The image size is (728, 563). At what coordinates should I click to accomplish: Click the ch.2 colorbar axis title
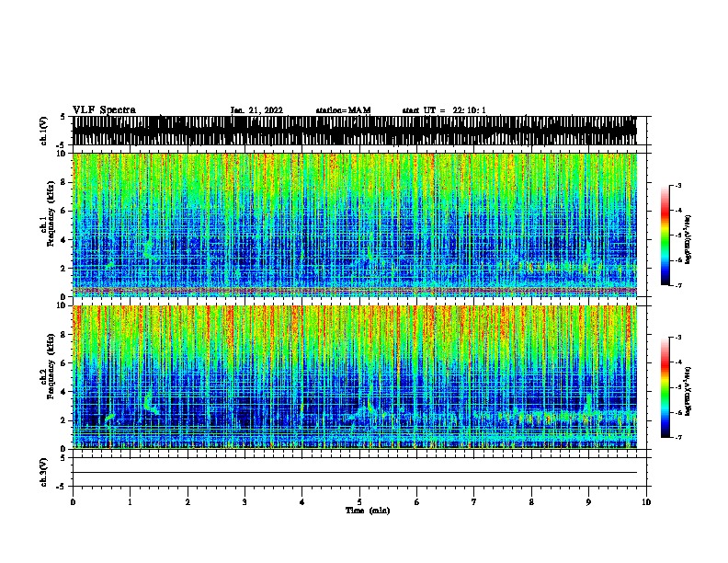(x=688, y=391)
